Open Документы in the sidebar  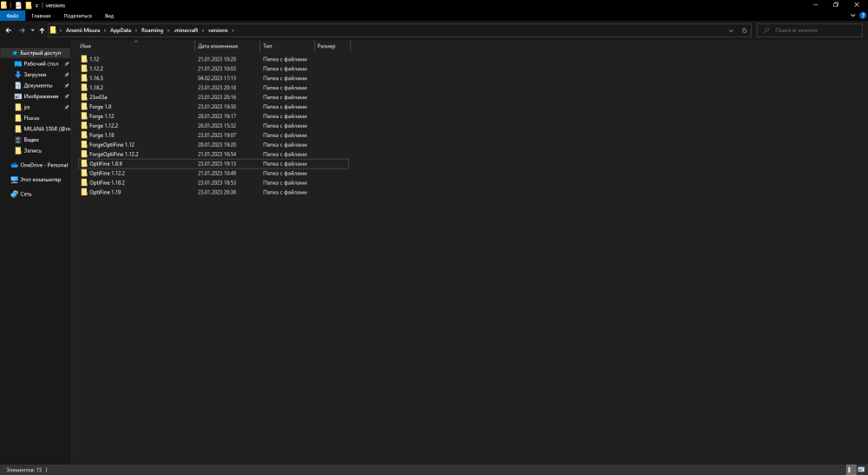[x=37, y=86]
